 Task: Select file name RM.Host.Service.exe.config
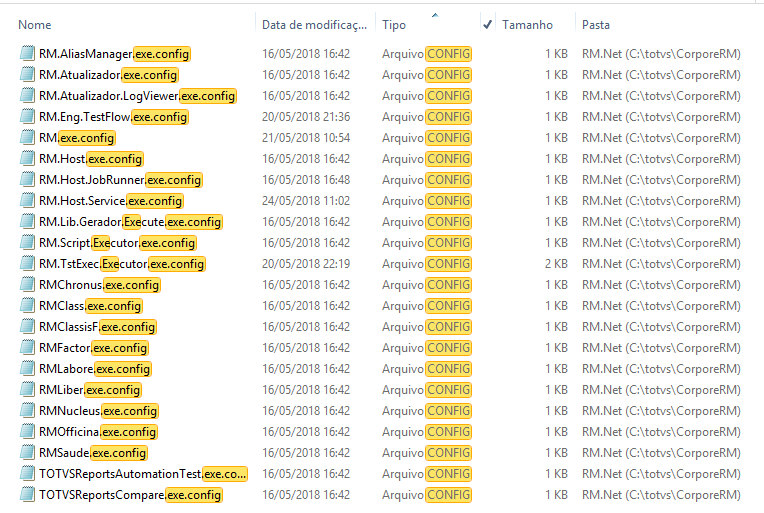[111, 201]
